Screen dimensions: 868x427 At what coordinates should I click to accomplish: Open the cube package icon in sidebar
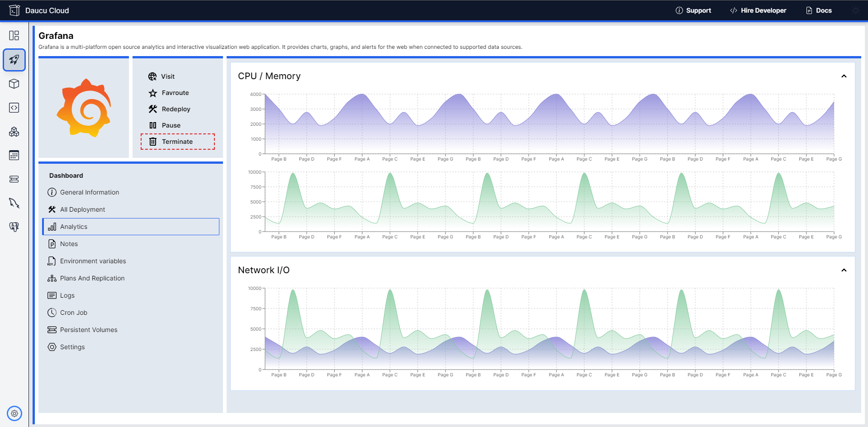point(14,84)
